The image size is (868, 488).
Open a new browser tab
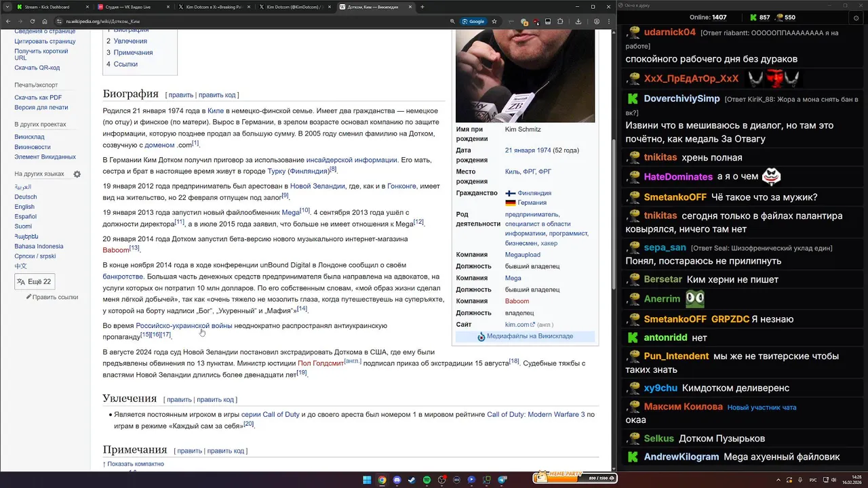click(x=422, y=7)
